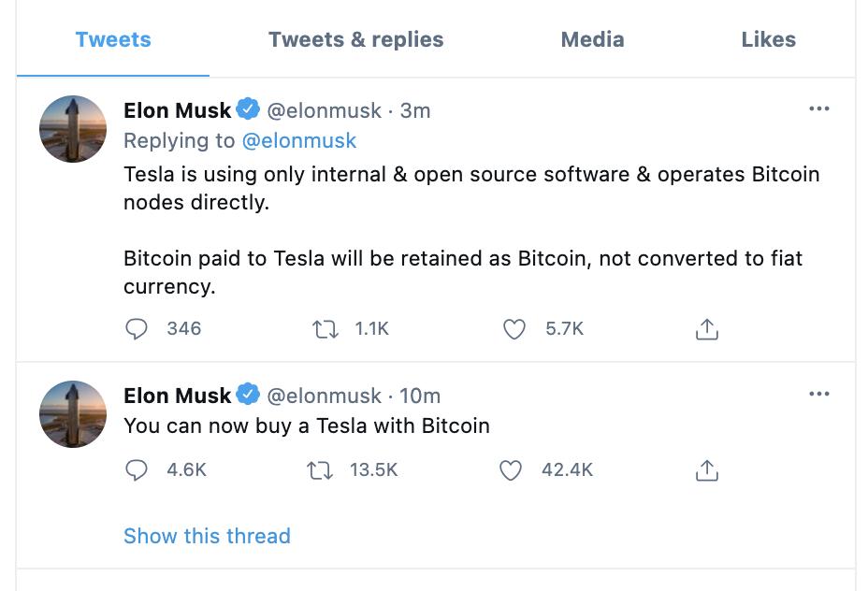Open more options on the 3m tweet
868x591 pixels.
click(818, 108)
